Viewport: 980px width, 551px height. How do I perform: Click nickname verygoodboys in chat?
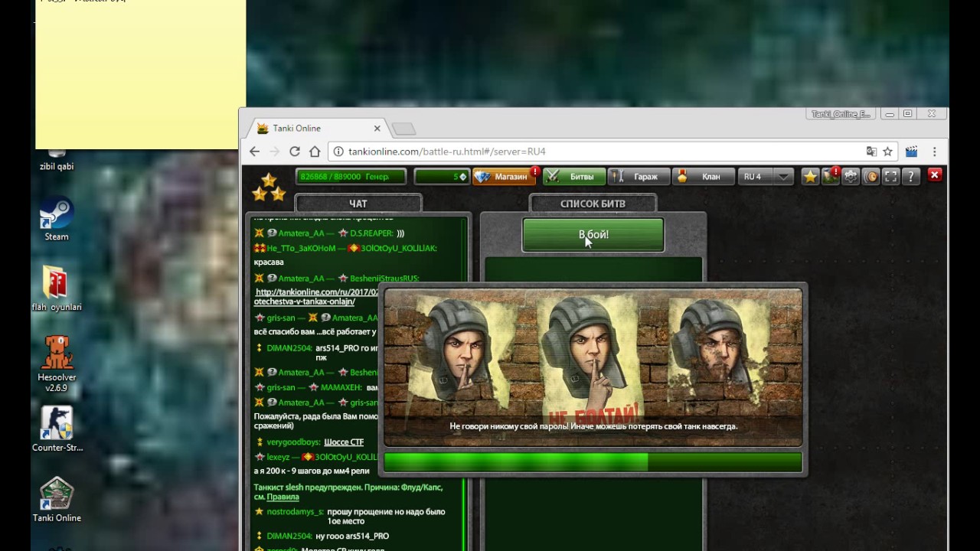pyautogui.click(x=293, y=442)
